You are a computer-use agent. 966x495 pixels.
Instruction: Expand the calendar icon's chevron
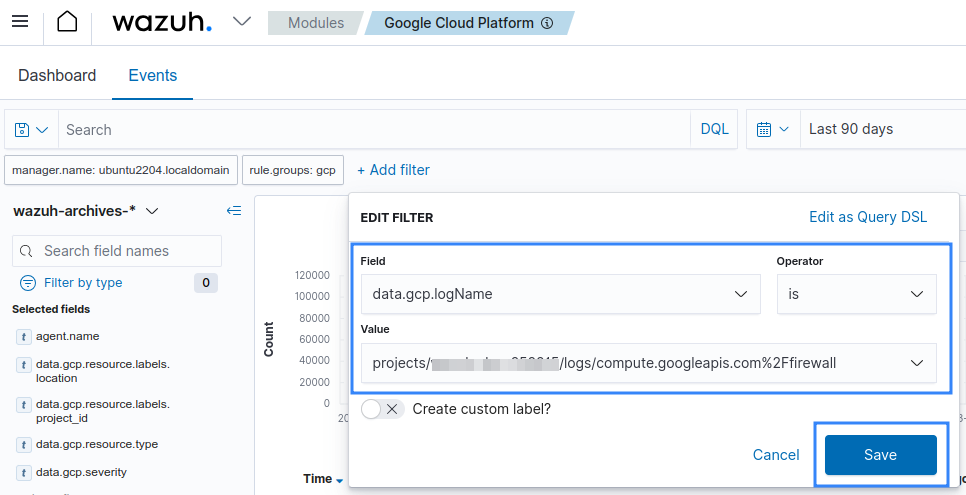click(x=784, y=129)
